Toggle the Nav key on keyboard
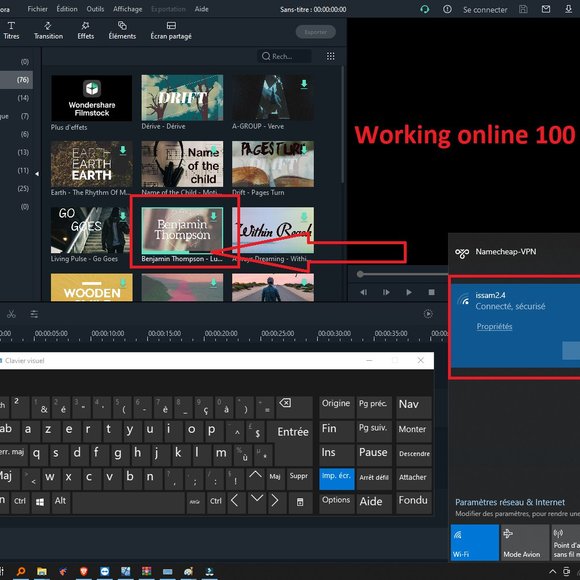This screenshot has width=580, height=580. tap(414, 408)
